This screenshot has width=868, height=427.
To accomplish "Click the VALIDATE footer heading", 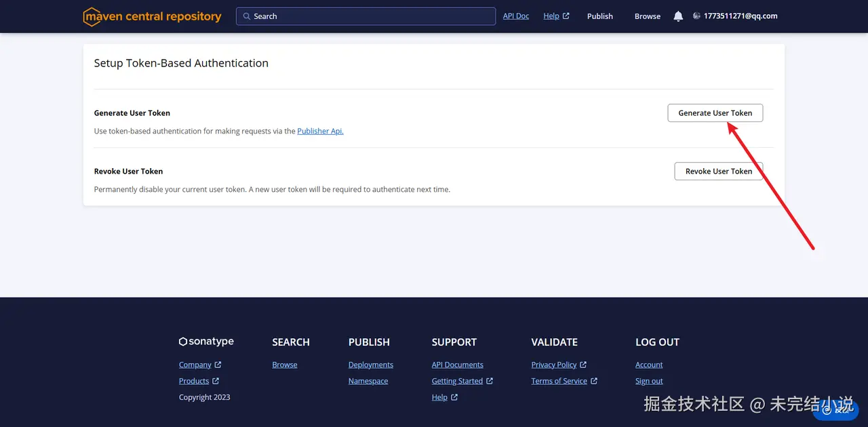I will tap(555, 342).
